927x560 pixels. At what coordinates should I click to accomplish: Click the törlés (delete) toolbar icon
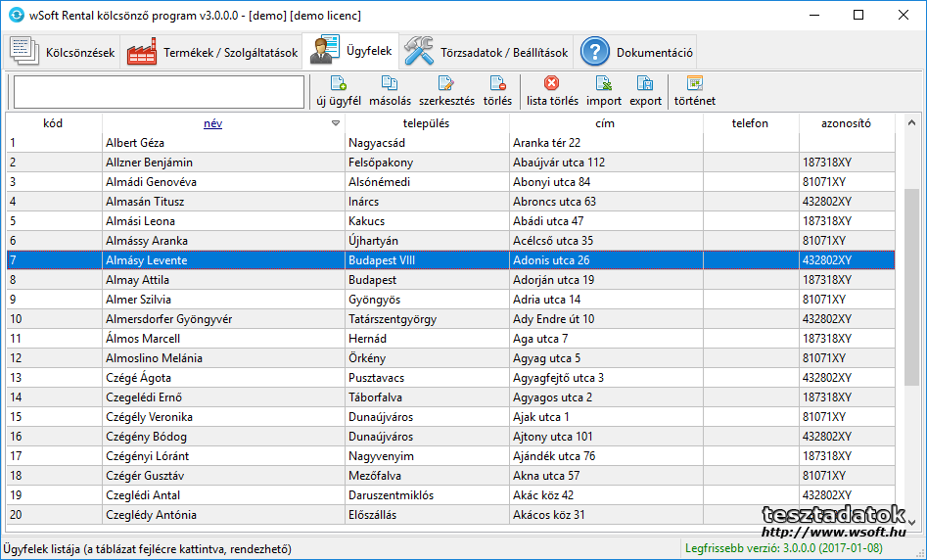[498, 83]
